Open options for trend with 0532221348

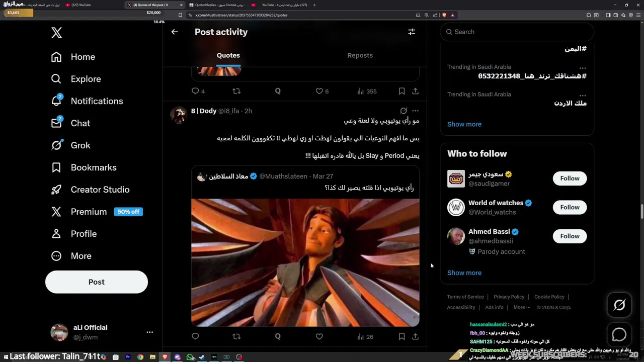(x=583, y=68)
